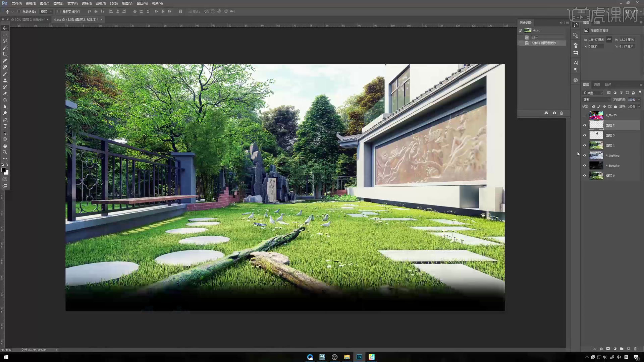644x362 pixels.
Task: Hide the 图层 2 layer
Action: [585, 125]
